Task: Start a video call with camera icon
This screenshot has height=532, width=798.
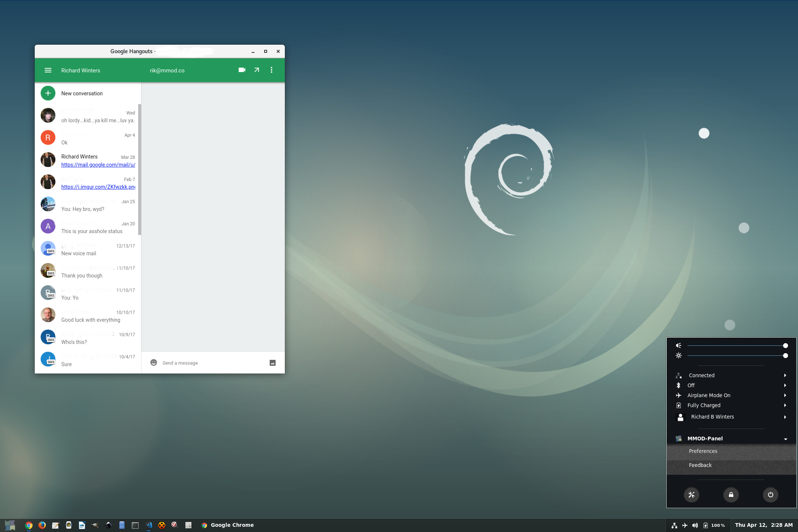Action: click(x=242, y=70)
